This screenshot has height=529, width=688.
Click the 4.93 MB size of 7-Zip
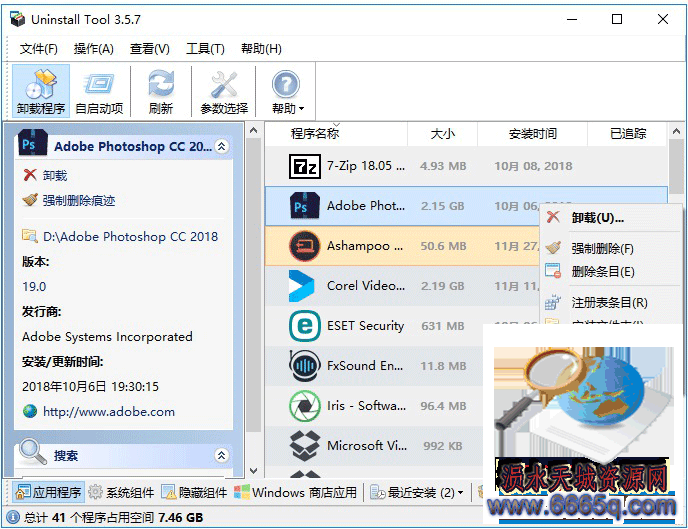[443, 166]
